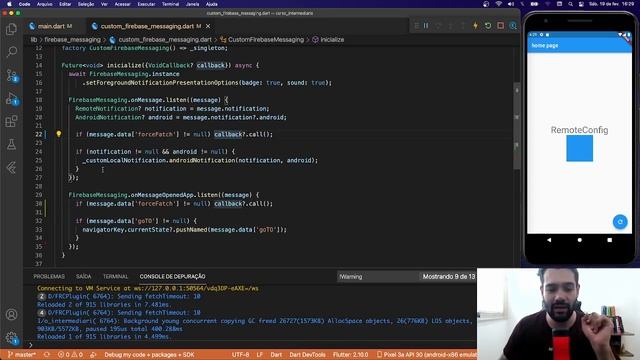Open Spotlight search in macOS menu bar
Image resolution: width=640 pixels, height=360 pixels.
click(x=570, y=4)
